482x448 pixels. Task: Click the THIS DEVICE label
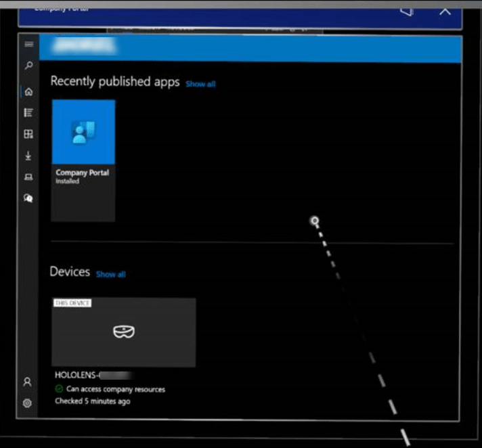click(72, 303)
